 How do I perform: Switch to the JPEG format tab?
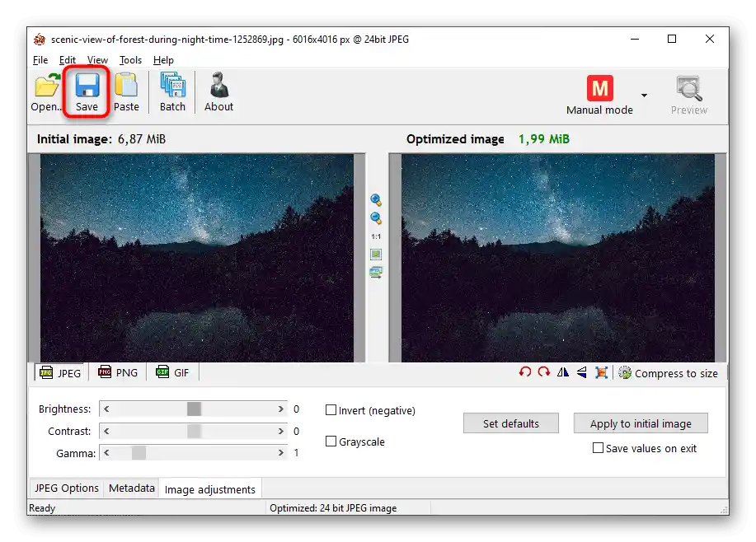point(60,373)
